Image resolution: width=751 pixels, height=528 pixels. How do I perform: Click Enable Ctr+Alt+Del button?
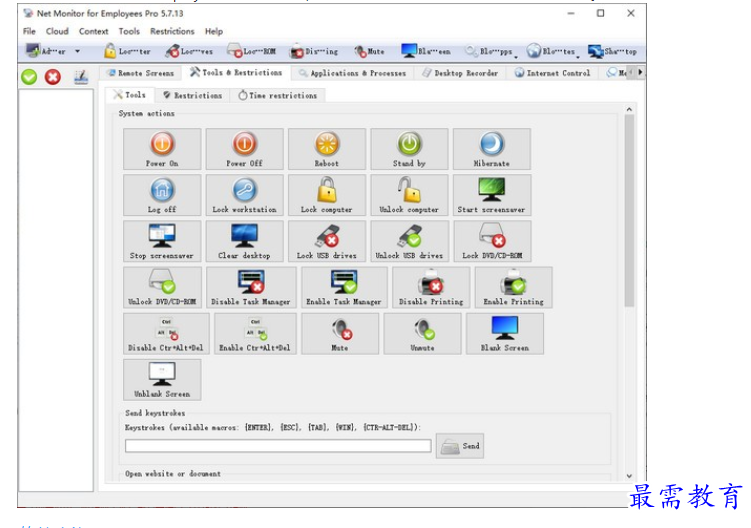pos(255,333)
